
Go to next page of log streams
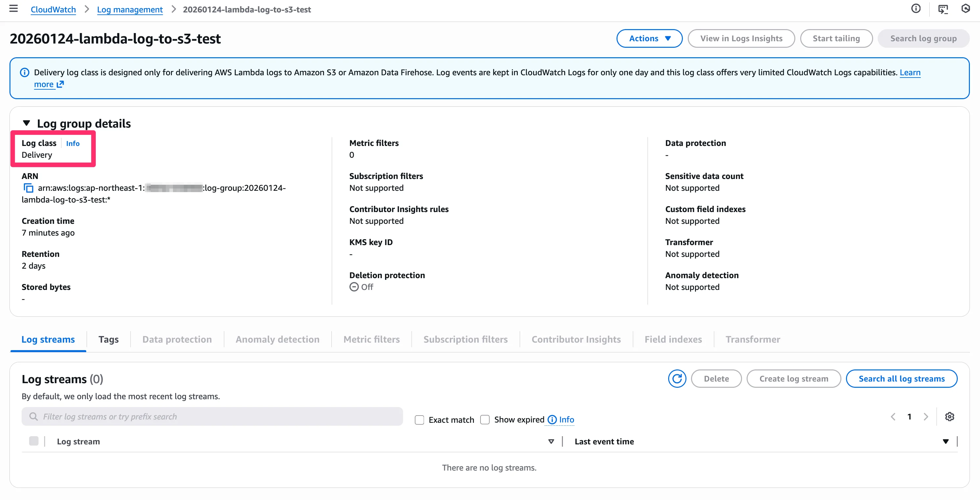(926, 417)
